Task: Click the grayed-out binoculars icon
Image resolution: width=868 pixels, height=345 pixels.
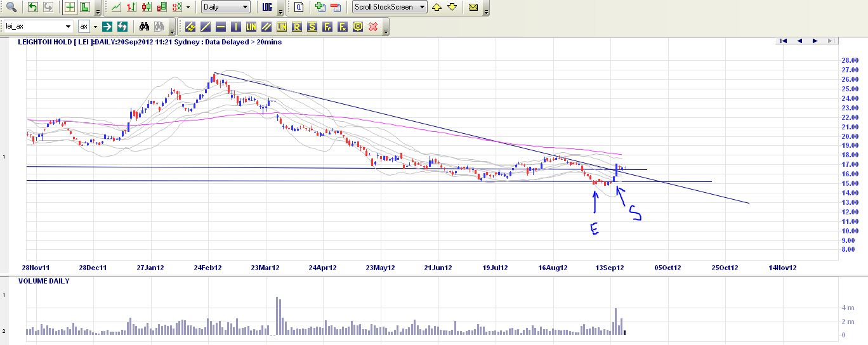Action: click(159, 26)
